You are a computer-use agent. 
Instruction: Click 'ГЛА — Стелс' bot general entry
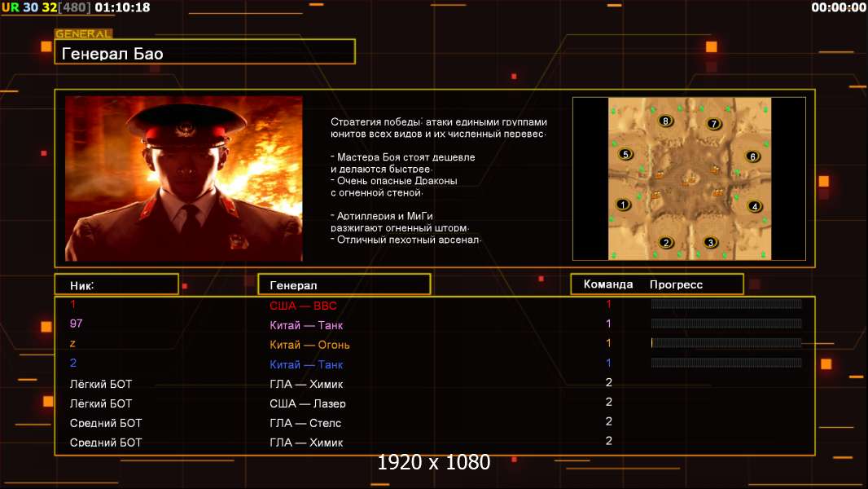305,423
